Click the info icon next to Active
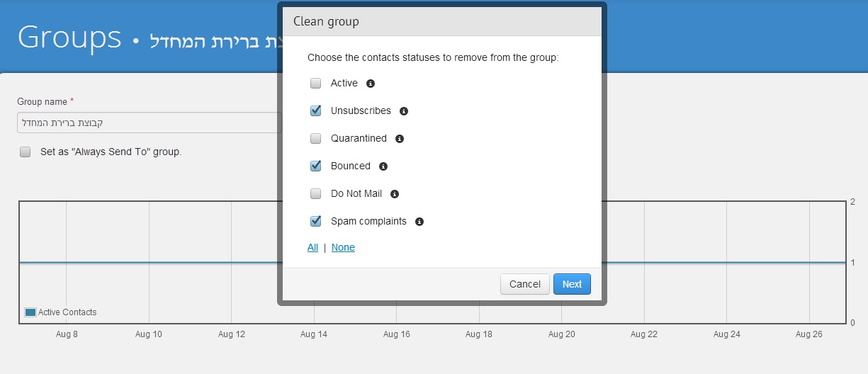Viewport: 868px width, 374px height. tap(370, 84)
